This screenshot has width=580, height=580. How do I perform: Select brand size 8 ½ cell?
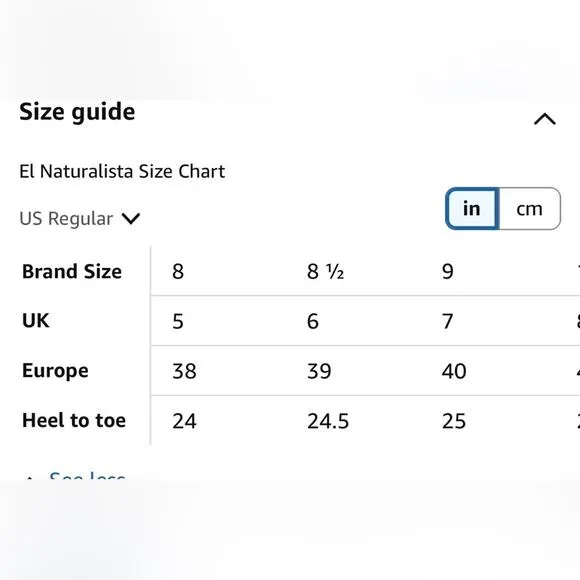326,272
